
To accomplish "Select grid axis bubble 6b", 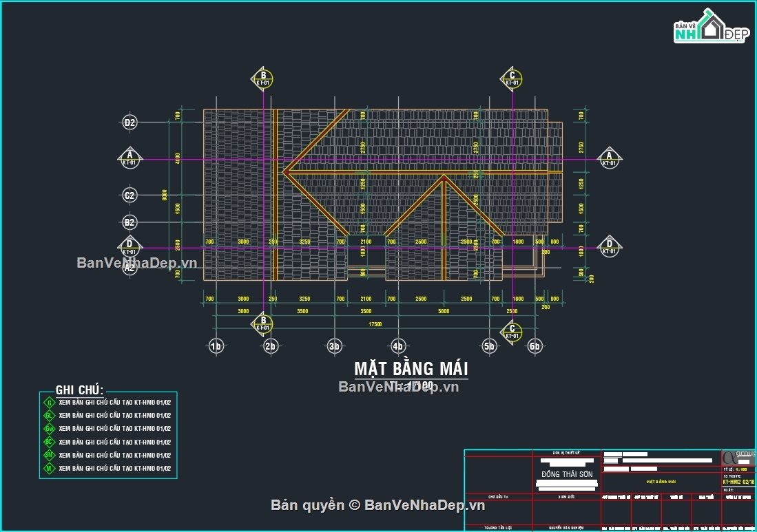I will tap(535, 345).
